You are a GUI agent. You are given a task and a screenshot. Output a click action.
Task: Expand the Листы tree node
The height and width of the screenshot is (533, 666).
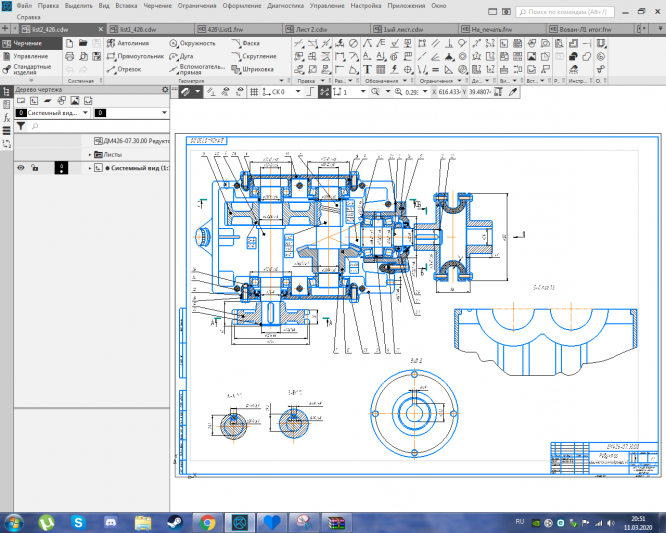89,155
